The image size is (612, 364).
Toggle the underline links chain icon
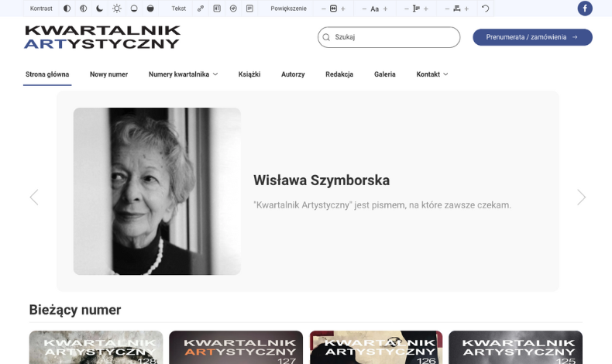point(201,9)
